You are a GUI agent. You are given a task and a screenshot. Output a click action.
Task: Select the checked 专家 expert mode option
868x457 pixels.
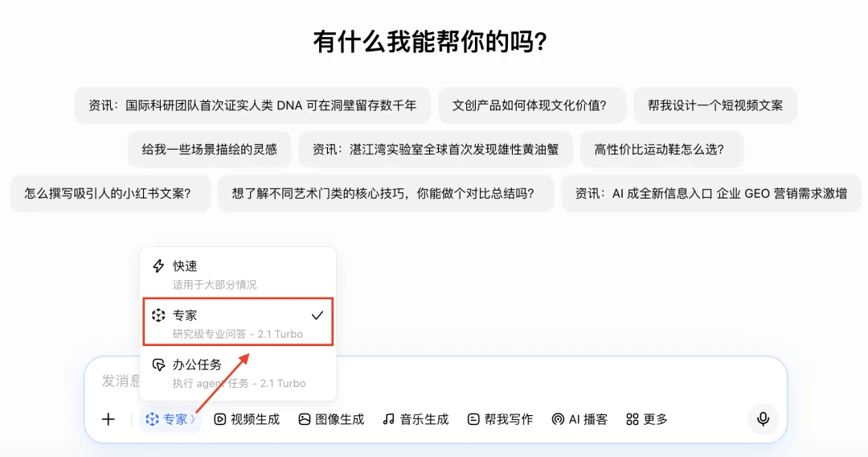coord(238,322)
